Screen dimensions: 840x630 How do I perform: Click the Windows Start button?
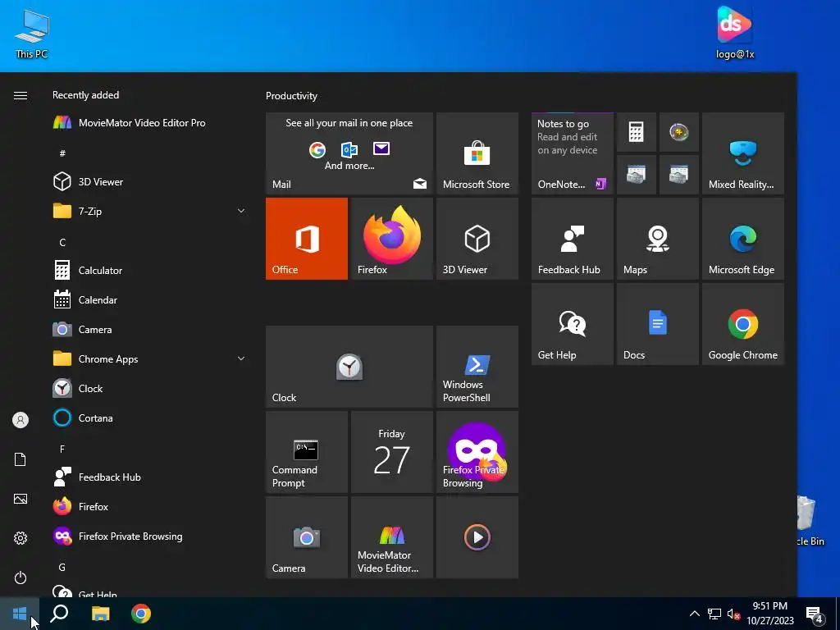click(20, 614)
